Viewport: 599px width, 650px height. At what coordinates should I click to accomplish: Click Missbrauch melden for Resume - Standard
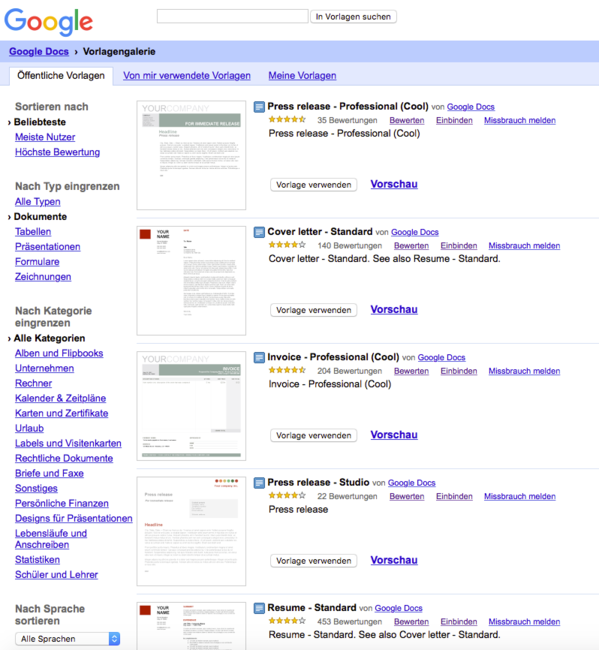click(524, 622)
